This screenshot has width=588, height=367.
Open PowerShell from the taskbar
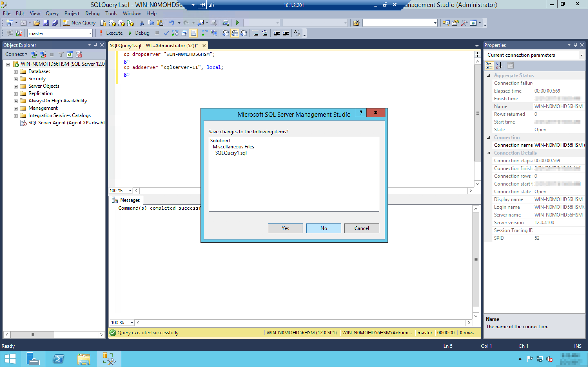pos(59,359)
